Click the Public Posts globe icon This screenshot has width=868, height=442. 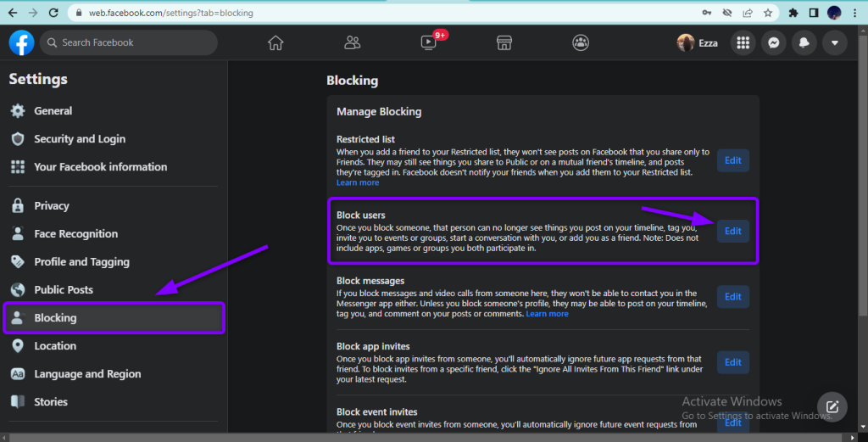coord(18,289)
